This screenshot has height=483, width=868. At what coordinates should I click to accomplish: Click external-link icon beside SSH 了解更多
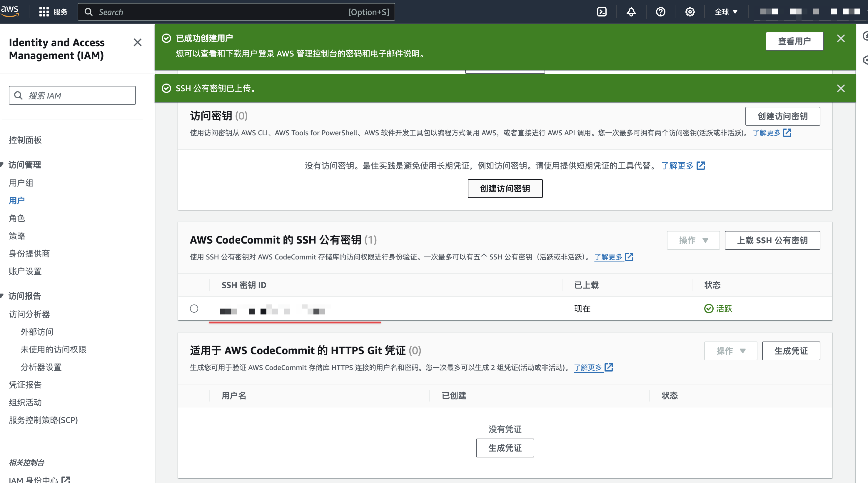(629, 257)
